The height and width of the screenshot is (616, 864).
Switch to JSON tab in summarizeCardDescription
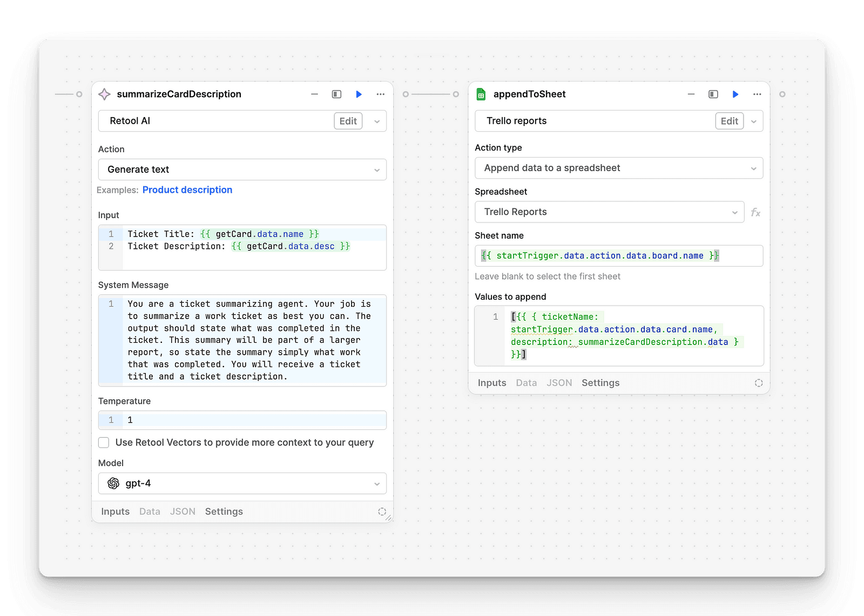[183, 512]
